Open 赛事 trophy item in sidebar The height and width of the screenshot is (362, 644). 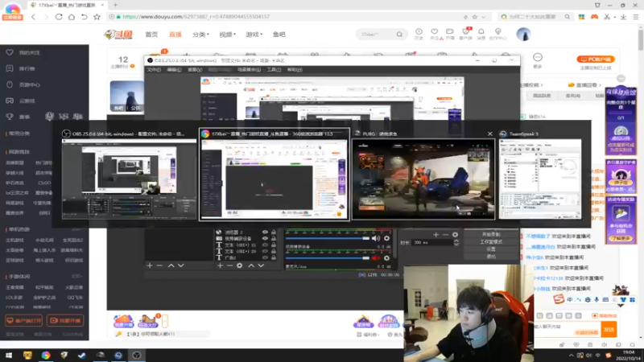(x=19, y=117)
